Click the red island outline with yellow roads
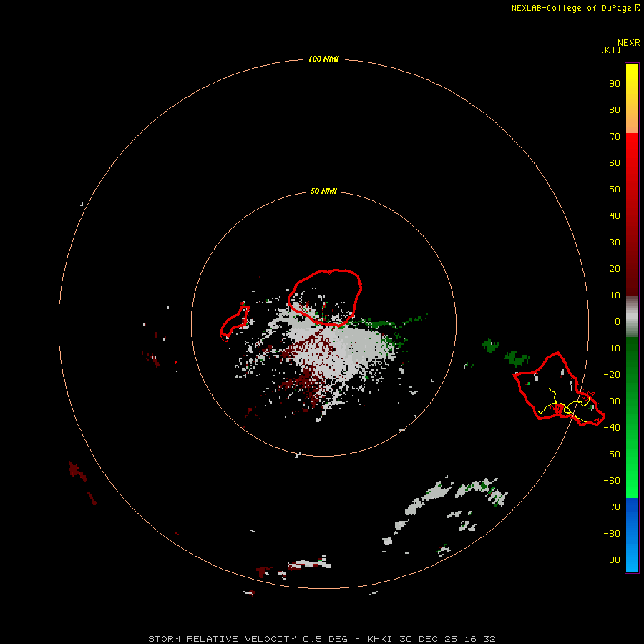This screenshot has width=644, height=644. point(559,388)
